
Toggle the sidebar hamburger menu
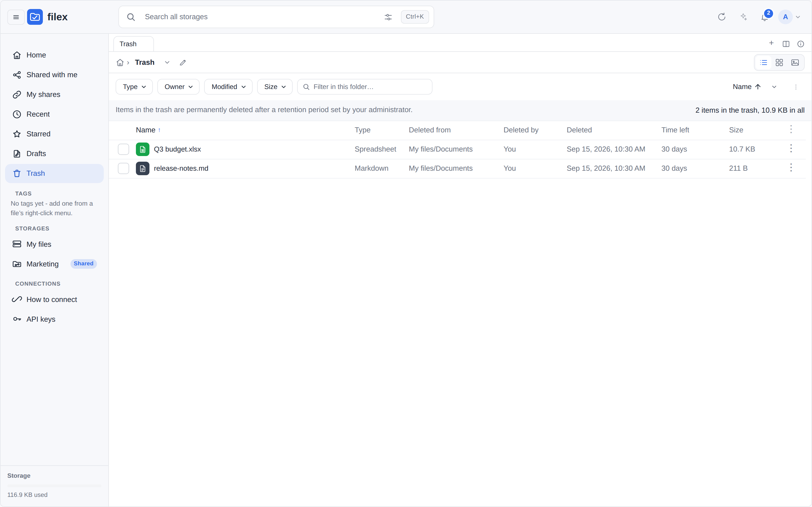(16, 17)
